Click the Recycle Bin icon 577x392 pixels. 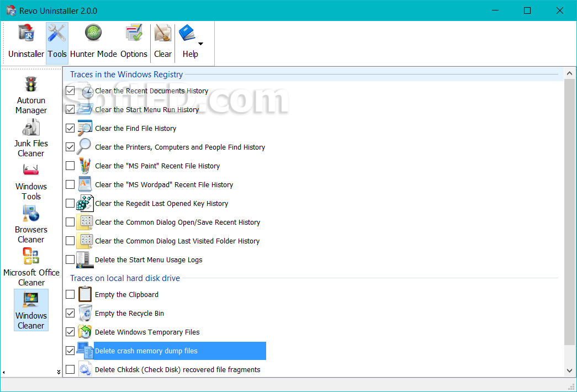(x=86, y=313)
